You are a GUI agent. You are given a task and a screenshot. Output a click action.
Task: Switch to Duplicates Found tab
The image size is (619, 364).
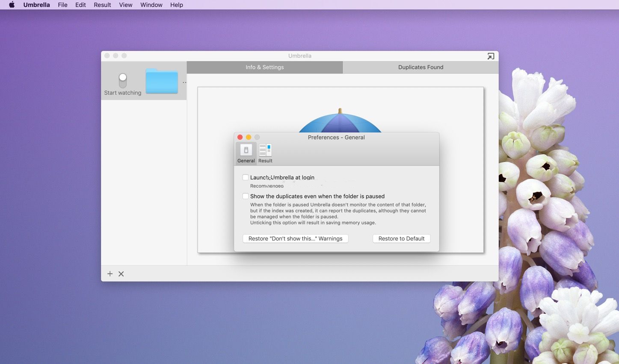421,67
